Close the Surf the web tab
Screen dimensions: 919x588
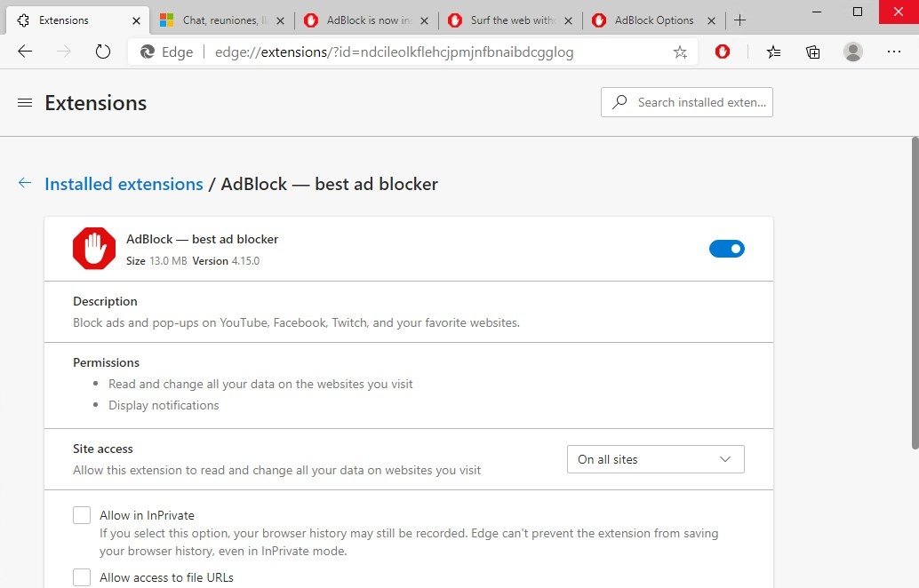coord(568,20)
